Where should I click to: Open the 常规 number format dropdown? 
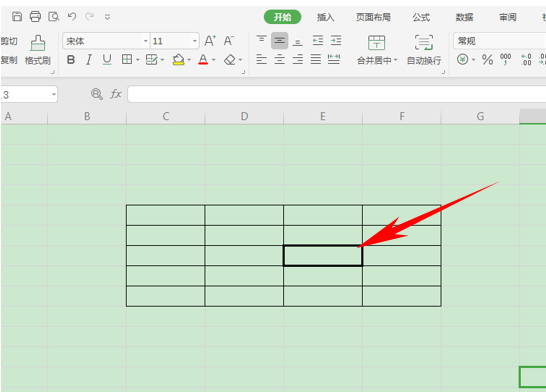click(x=500, y=41)
